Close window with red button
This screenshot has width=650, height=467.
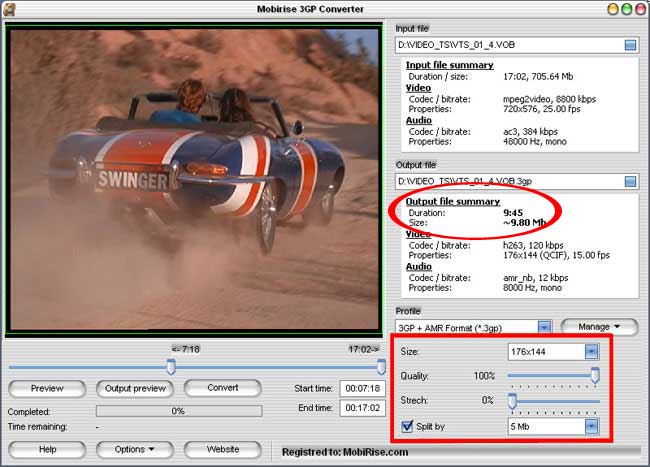640,10
